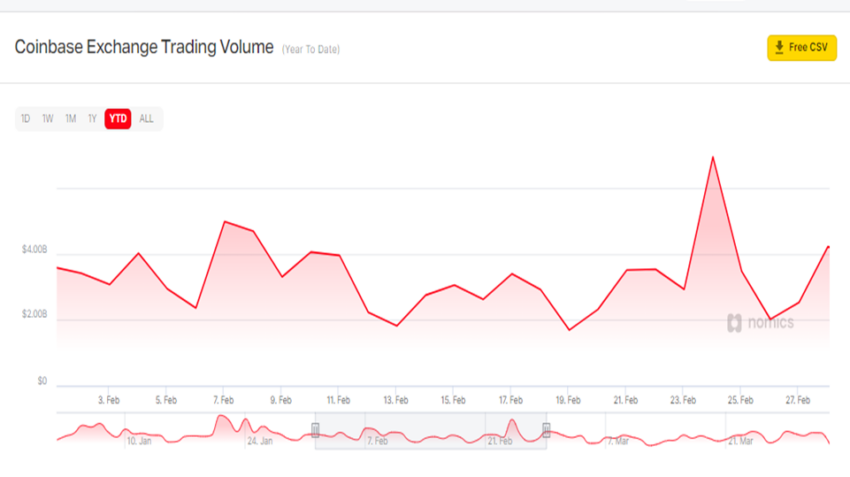Click the '10. Jan' navigator label
Viewport: 850px width, 477px height.
(x=139, y=441)
